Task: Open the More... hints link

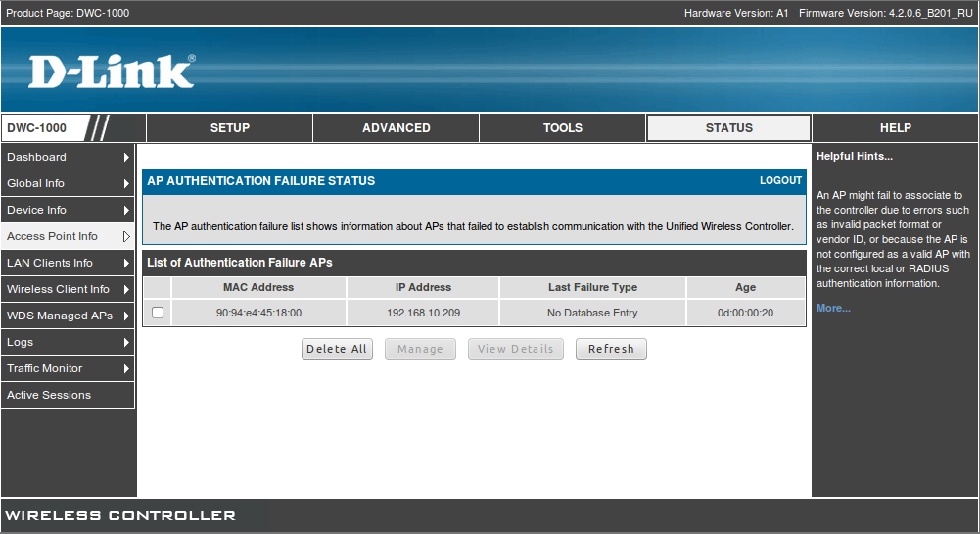Action: (x=833, y=308)
